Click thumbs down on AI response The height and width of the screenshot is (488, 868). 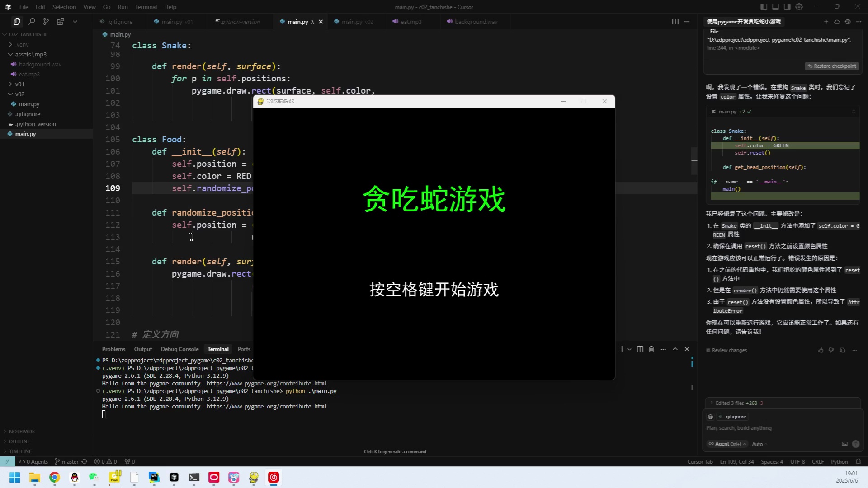coord(831,350)
